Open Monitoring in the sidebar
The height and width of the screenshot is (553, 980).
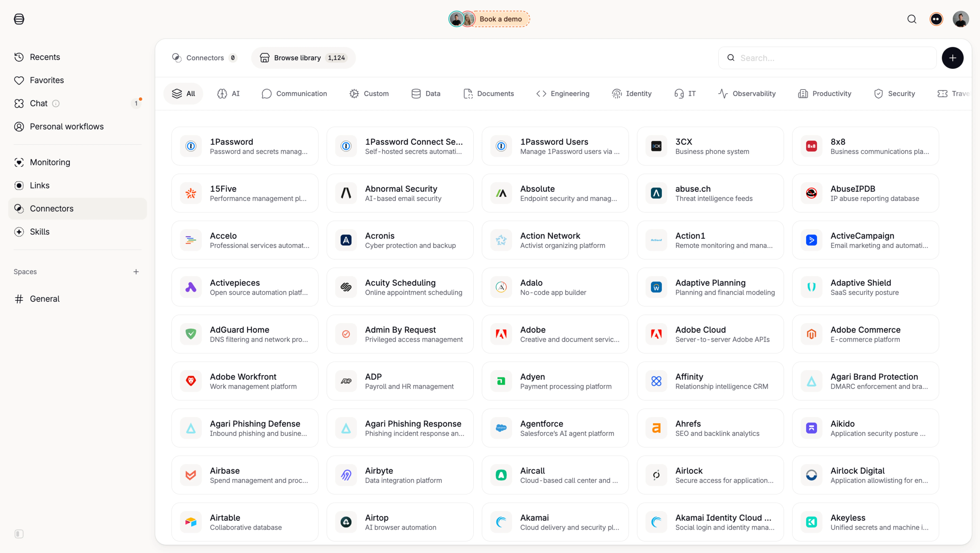pyautogui.click(x=78, y=163)
